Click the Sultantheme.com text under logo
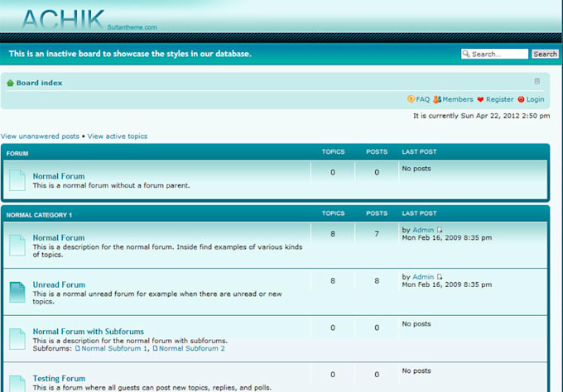This screenshot has width=563, height=392. (x=132, y=27)
